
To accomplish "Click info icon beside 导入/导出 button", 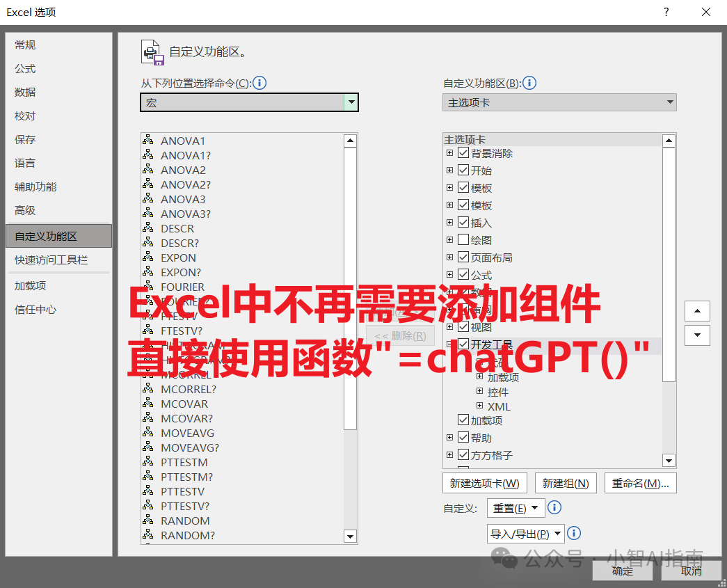I will [x=574, y=533].
